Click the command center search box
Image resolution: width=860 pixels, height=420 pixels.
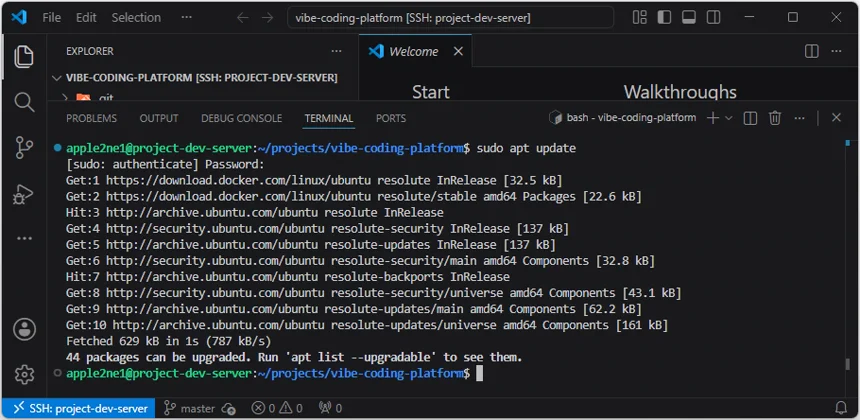[450, 18]
